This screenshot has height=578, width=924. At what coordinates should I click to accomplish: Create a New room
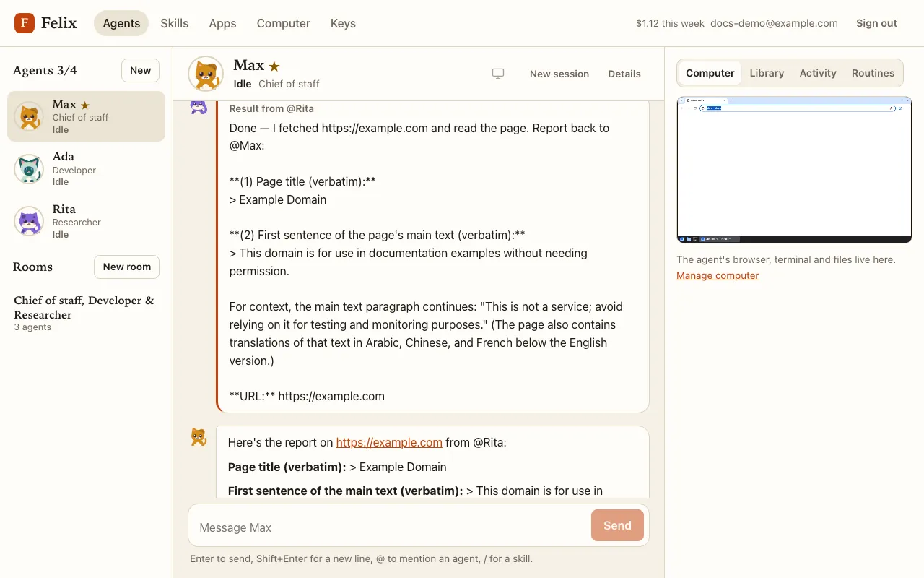pyautogui.click(x=126, y=267)
